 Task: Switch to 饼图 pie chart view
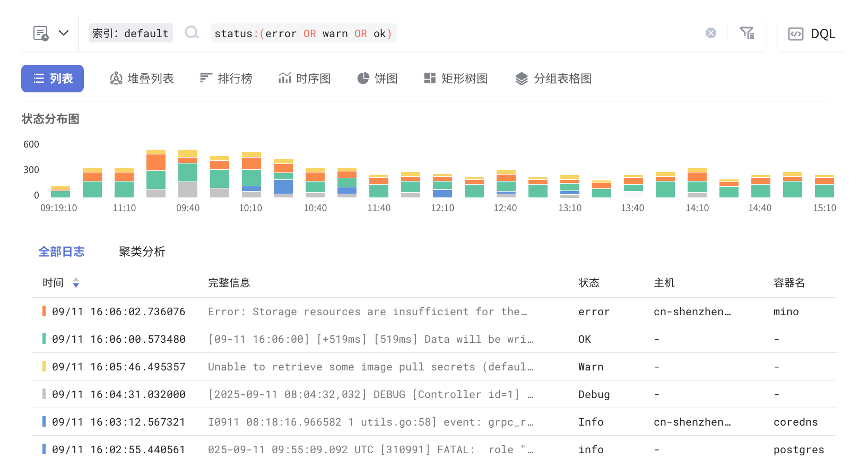(377, 79)
